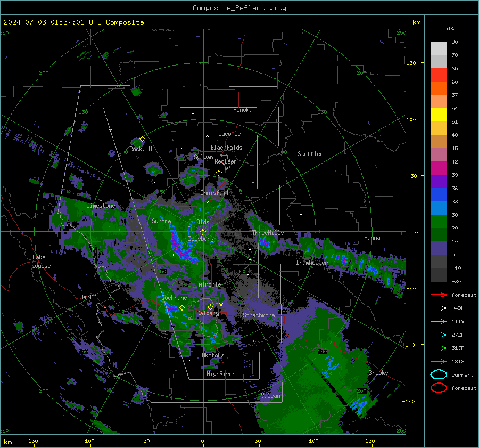Select the cyan 'current' ellipse legend icon
Viewport: 479px width, 448px height.
point(439,374)
